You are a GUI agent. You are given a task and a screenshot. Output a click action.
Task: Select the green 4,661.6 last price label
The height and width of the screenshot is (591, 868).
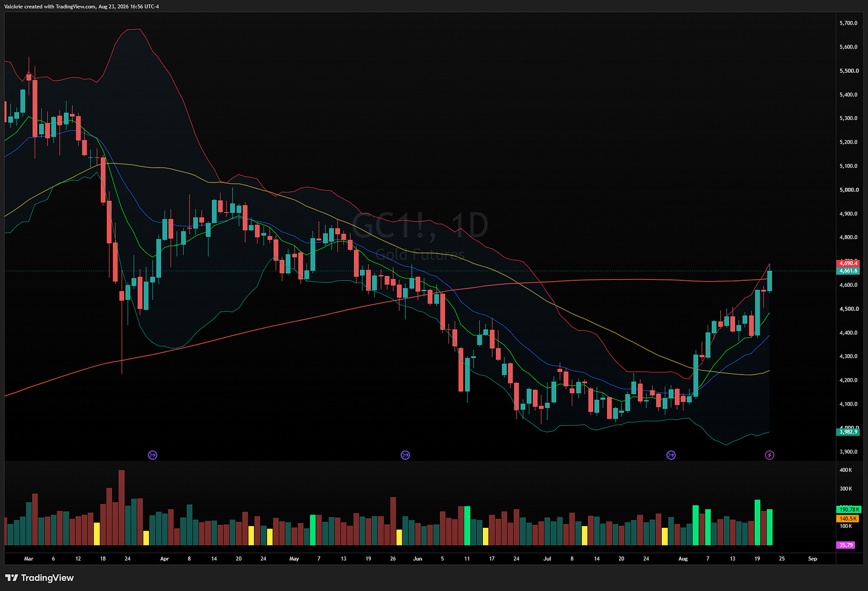click(x=848, y=271)
